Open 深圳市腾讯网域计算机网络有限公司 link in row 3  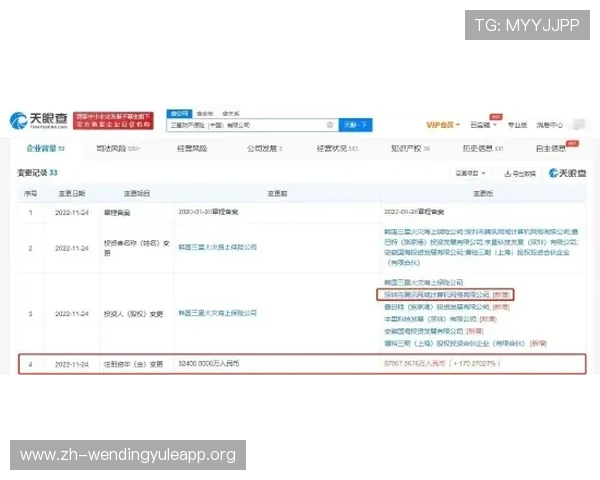tap(437, 295)
